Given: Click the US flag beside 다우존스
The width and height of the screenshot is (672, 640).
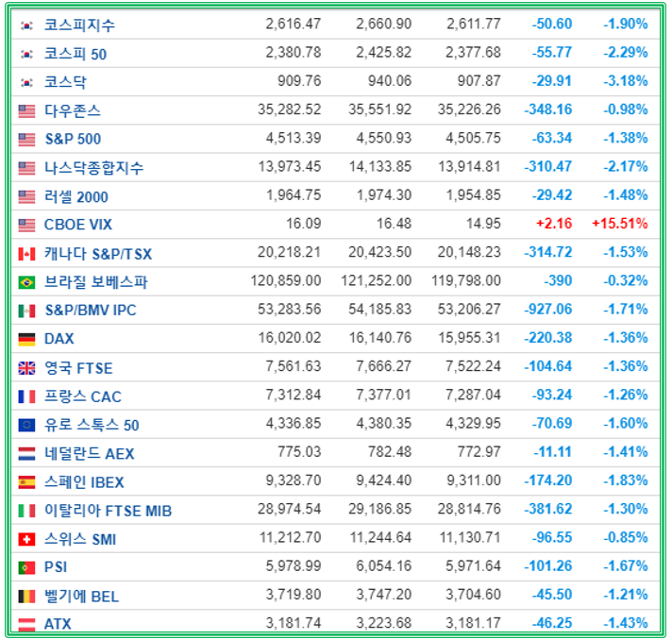Looking at the screenshot, I should (x=26, y=111).
